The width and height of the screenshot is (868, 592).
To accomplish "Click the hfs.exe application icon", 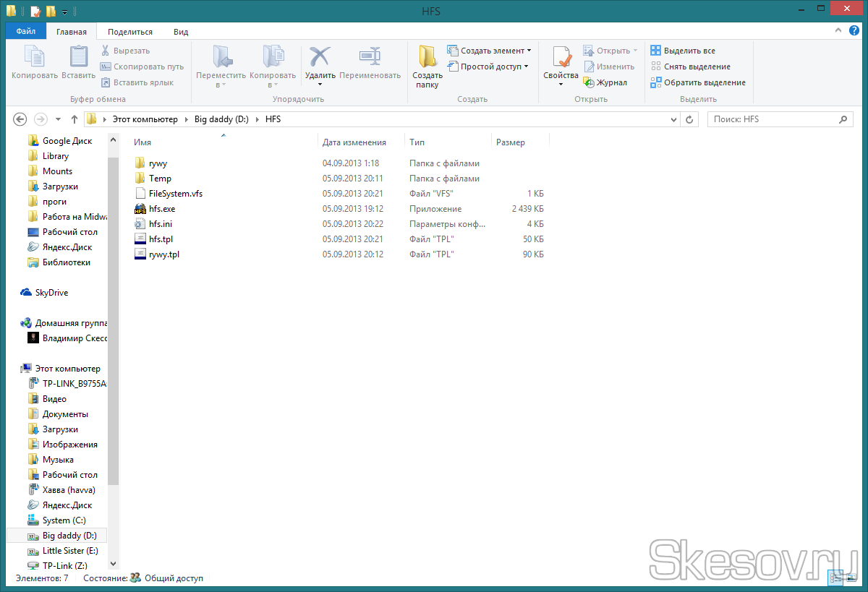I will (x=140, y=209).
